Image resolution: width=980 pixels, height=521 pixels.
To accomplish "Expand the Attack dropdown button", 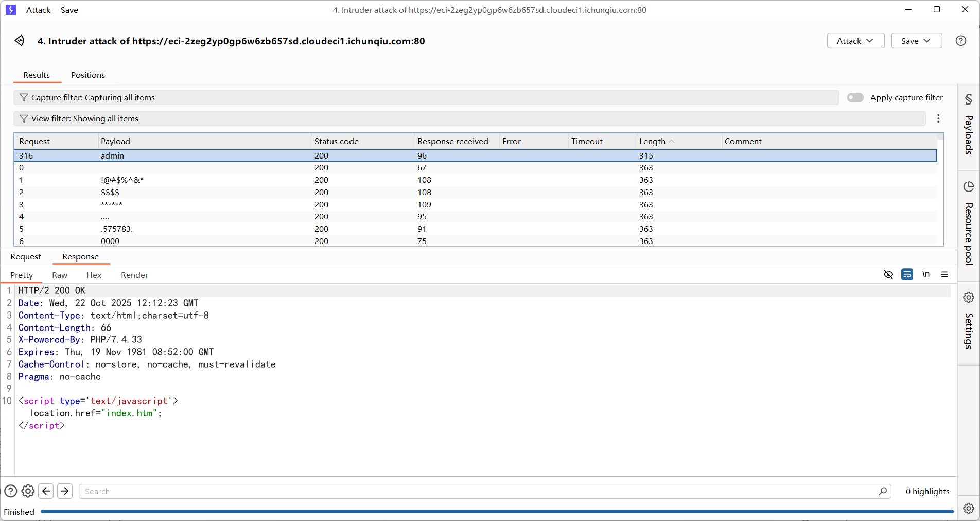I will point(855,41).
